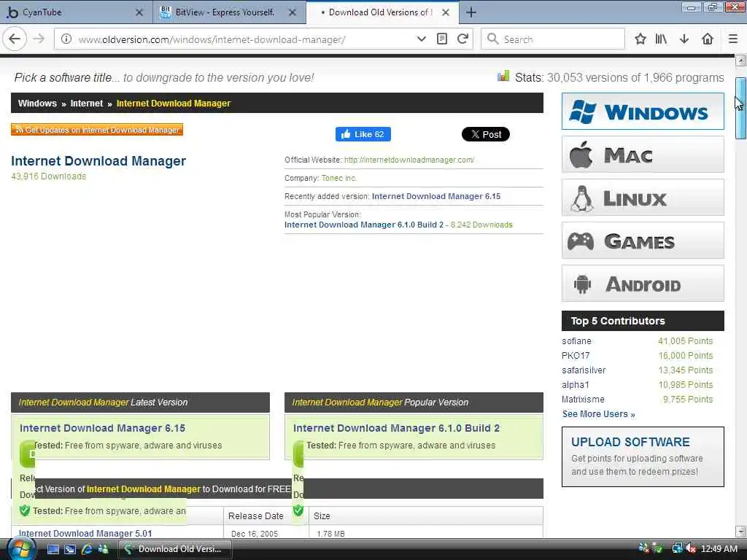
Task: Click the X Post button
Action: click(x=485, y=134)
